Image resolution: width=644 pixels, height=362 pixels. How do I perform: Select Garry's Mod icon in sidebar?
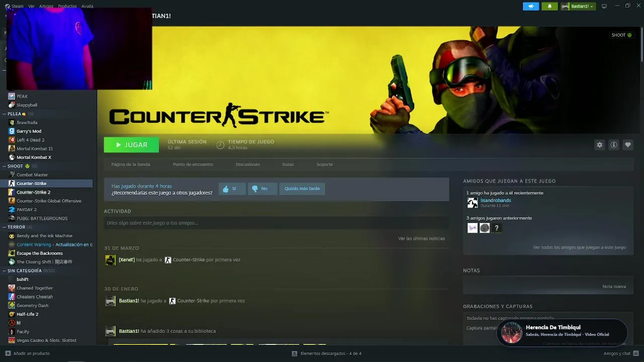(x=12, y=131)
